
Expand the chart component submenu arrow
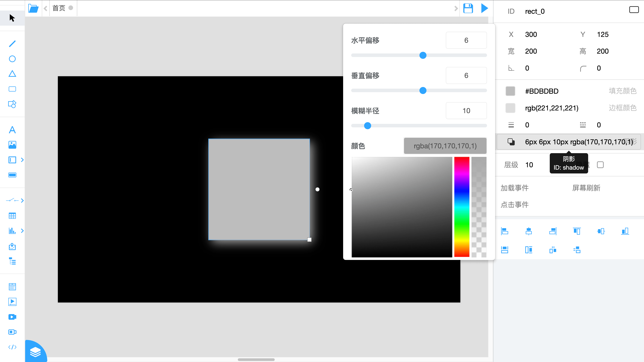(x=22, y=231)
